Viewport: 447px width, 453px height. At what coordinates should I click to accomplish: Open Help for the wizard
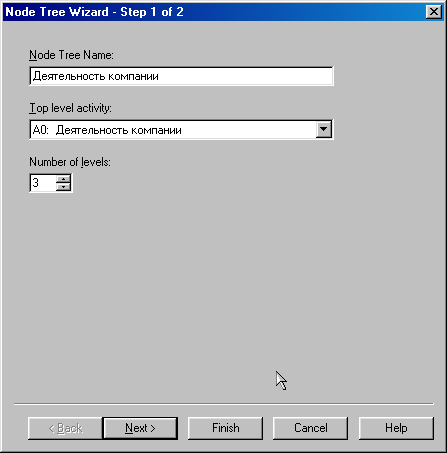tap(396, 428)
